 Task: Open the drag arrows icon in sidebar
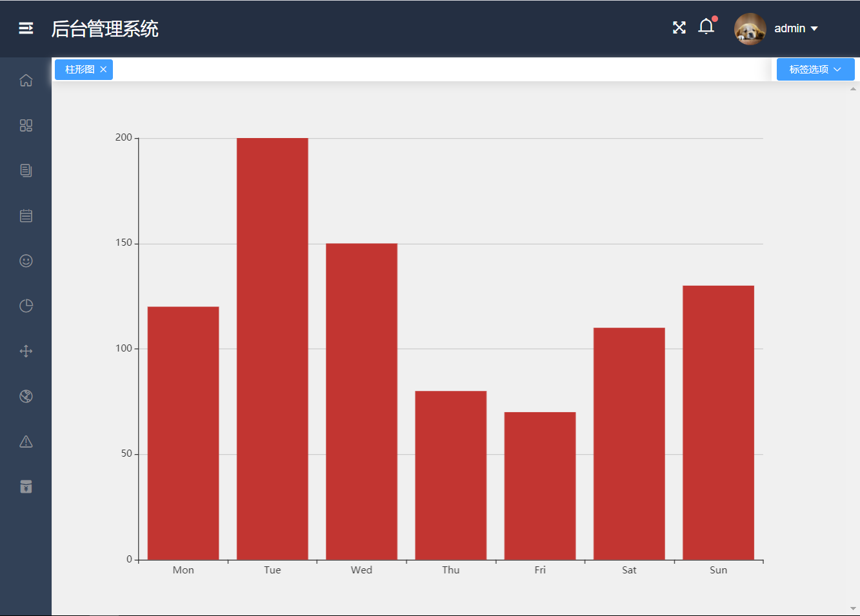(26, 351)
